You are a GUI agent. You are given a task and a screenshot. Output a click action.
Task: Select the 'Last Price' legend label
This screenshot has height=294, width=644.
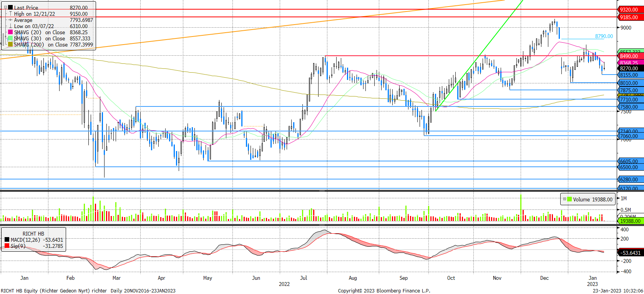point(26,8)
